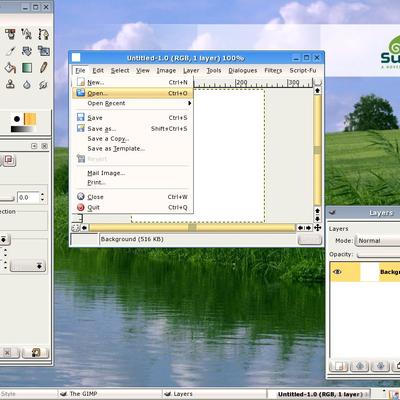Click the Background layer thumbnail

tap(369, 272)
